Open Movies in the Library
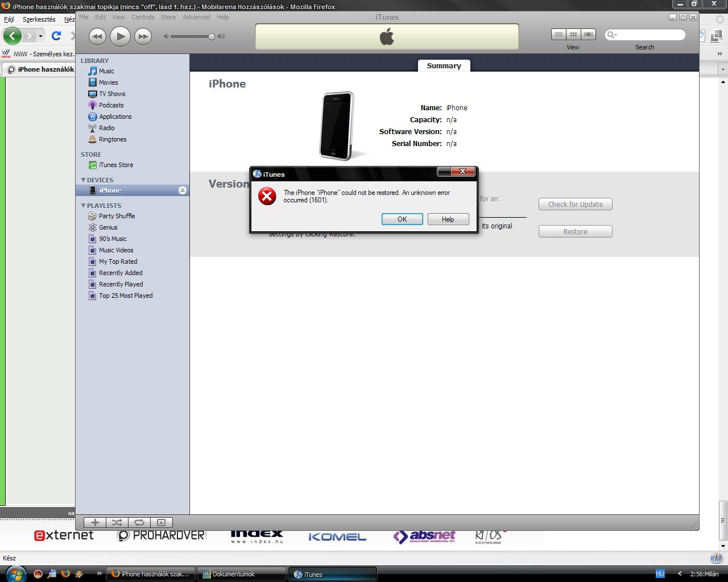 pyautogui.click(x=108, y=82)
